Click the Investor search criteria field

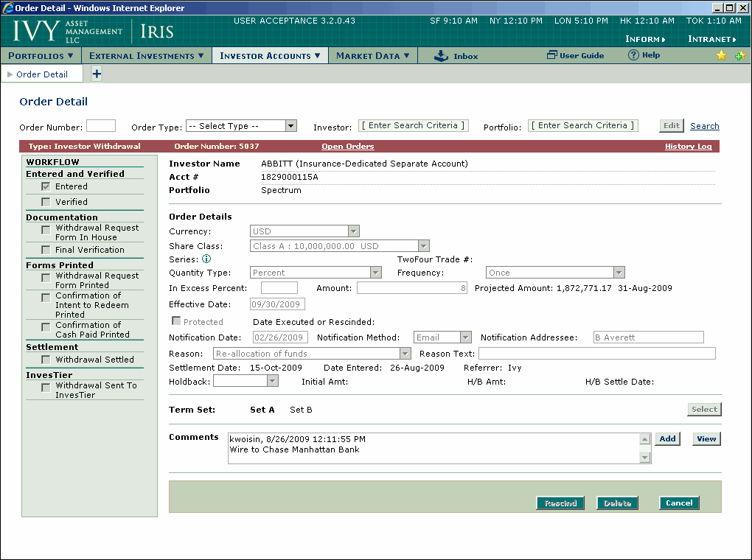coord(414,125)
